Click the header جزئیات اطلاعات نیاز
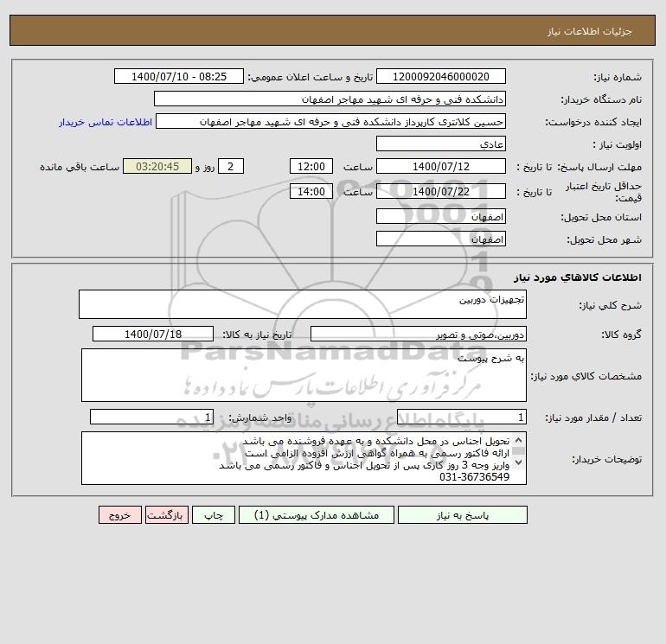Screen dimensions: 666x644 click(589, 31)
